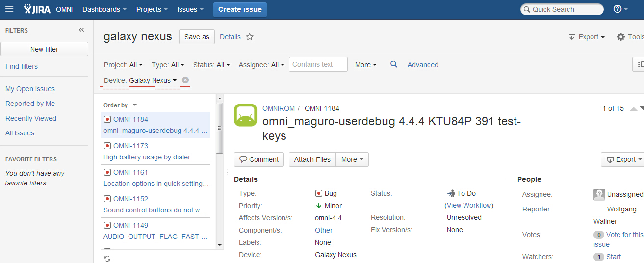Go to previous issue with up arrow
This screenshot has width=644, height=263.
pyautogui.click(x=633, y=109)
